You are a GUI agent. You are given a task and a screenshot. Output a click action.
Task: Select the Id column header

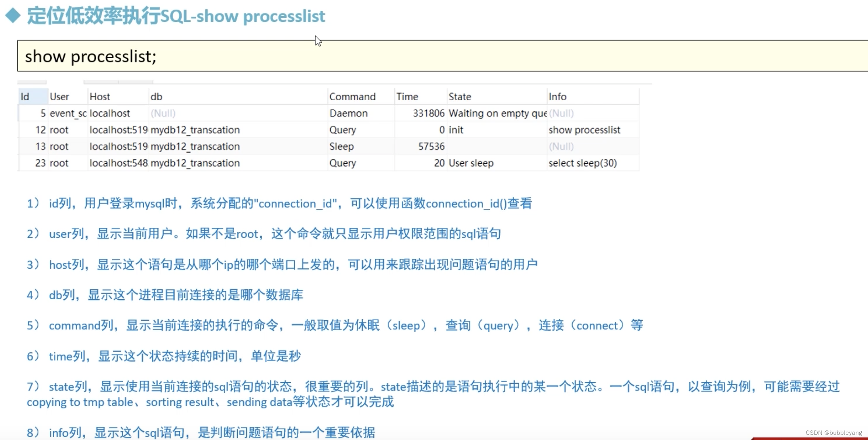click(x=25, y=97)
